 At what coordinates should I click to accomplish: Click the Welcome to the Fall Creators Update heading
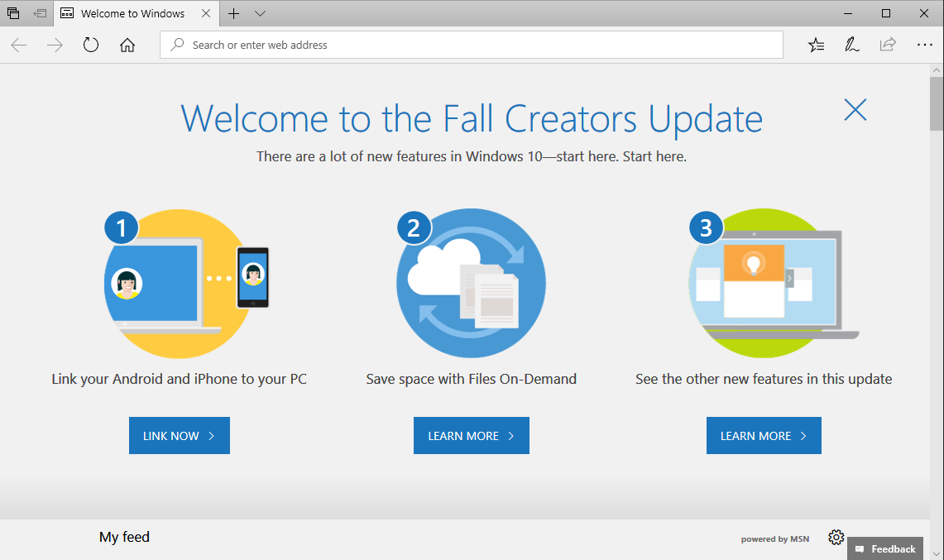click(472, 118)
